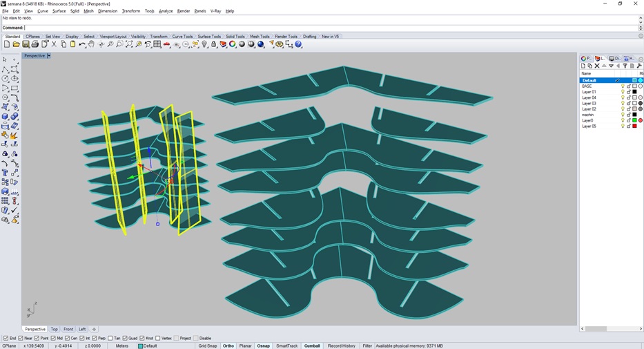The width and height of the screenshot is (644, 349).
Task: Open Options with the gear icon
Action: pos(280,44)
